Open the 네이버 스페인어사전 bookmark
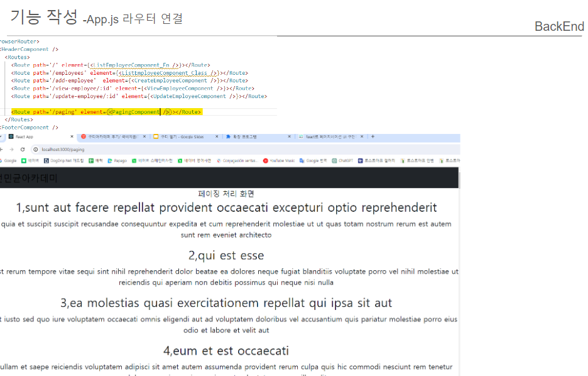 click(152, 160)
